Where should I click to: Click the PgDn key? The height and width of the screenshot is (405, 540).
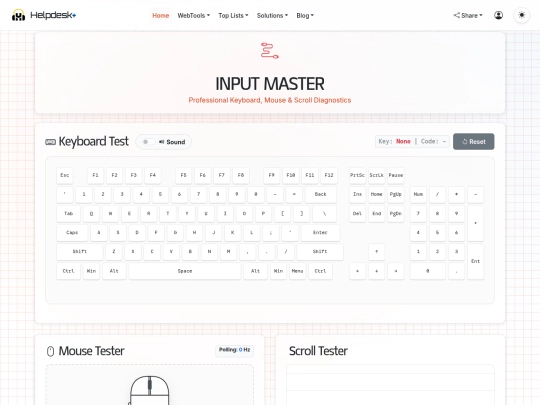396,214
